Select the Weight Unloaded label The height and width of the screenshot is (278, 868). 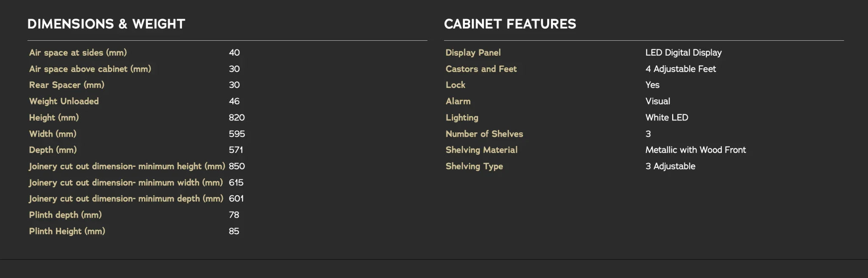coord(64,101)
